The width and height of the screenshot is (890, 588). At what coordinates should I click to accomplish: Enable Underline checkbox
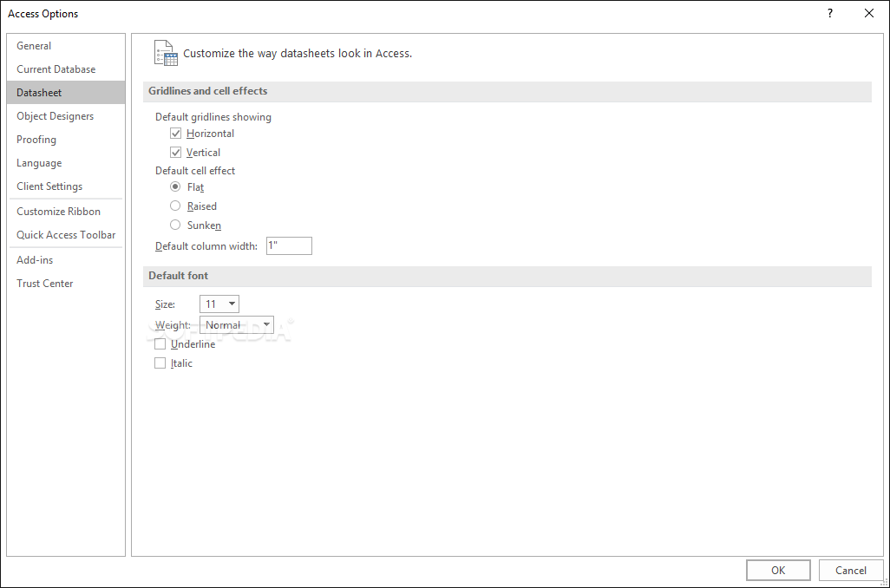click(160, 344)
